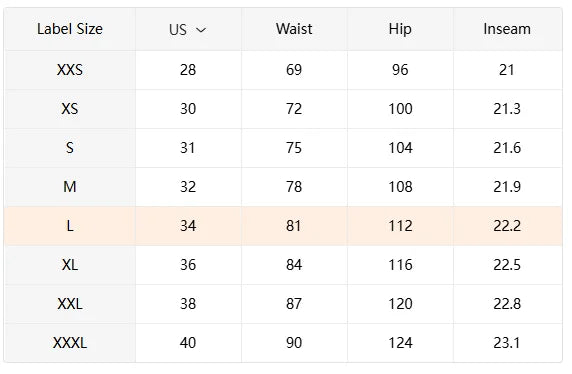Click inseam value 21.9 cell
The image size is (572, 374).
pos(507,187)
